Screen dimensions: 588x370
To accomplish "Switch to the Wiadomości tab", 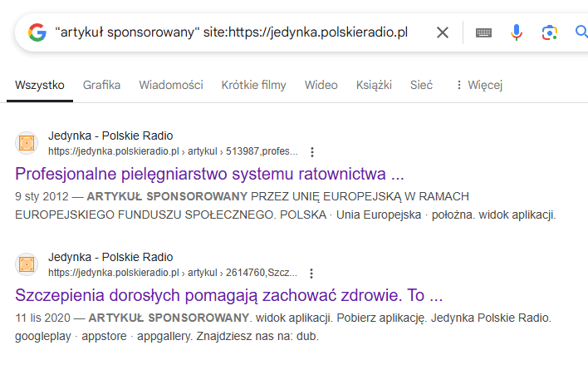I will pyautogui.click(x=171, y=85).
